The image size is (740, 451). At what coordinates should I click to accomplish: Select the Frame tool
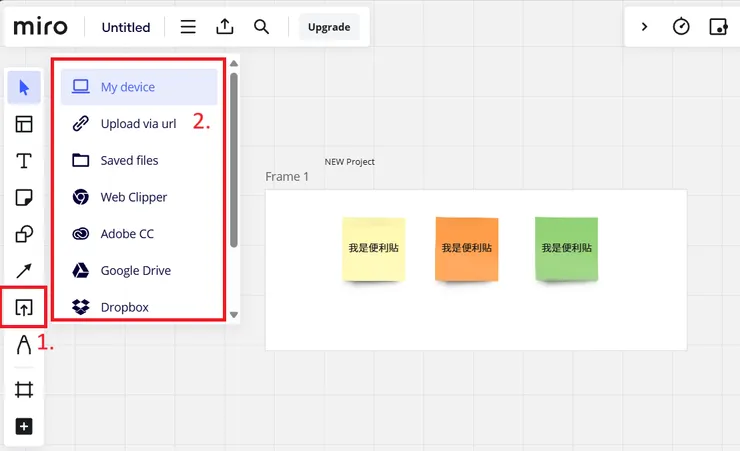pos(24,390)
